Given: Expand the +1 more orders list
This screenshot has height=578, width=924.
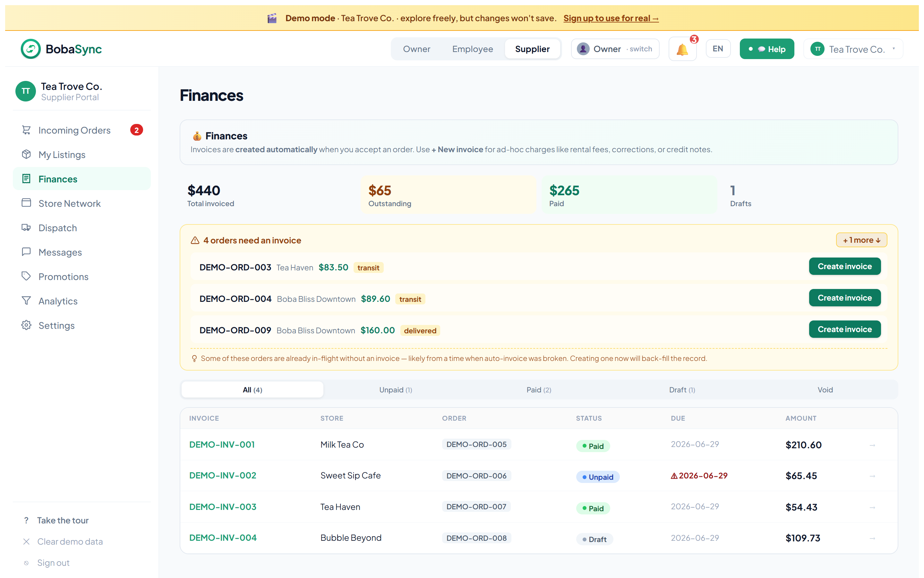Looking at the screenshot, I should click(861, 240).
